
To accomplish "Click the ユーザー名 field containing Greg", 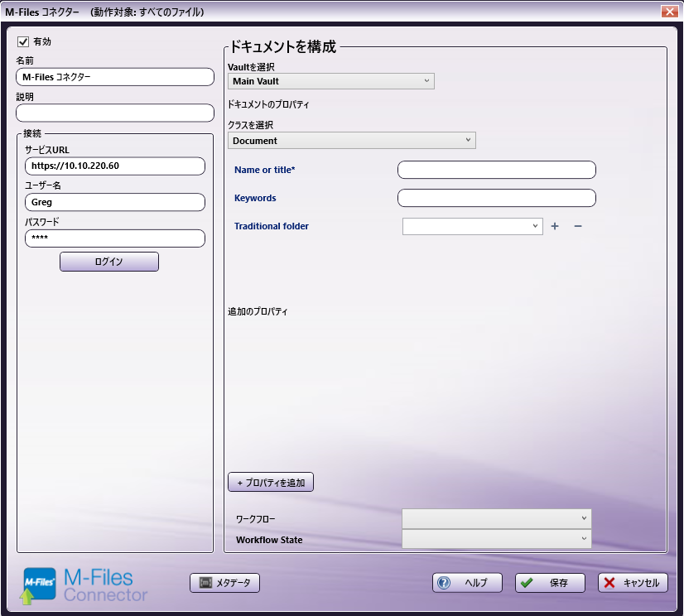I will coord(115,202).
